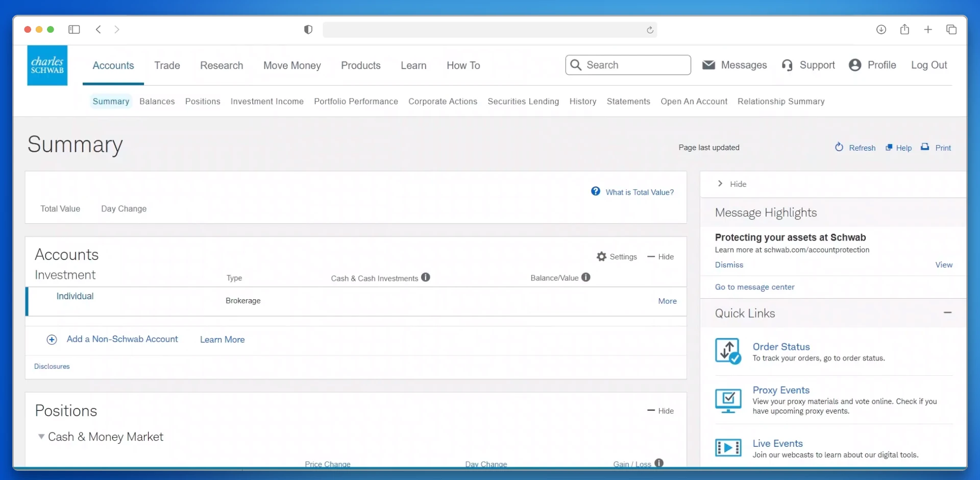Image resolution: width=980 pixels, height=480 pixels.
Task: Click the Proxy Events monitor icon
Action: pos(728,400)
